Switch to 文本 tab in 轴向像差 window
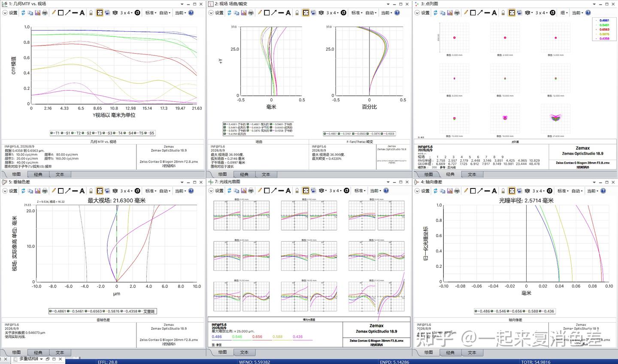Viewport: 618px width, 364px height. click(x=472, y=352)
